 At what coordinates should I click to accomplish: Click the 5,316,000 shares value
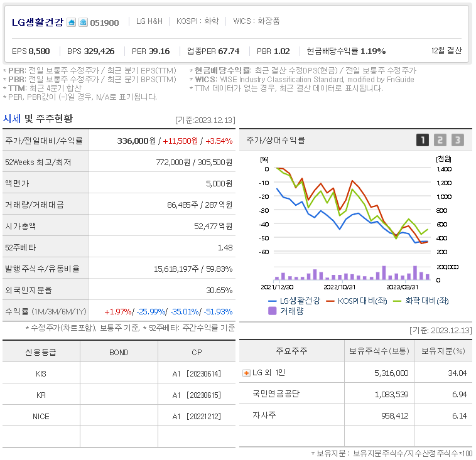391,373
